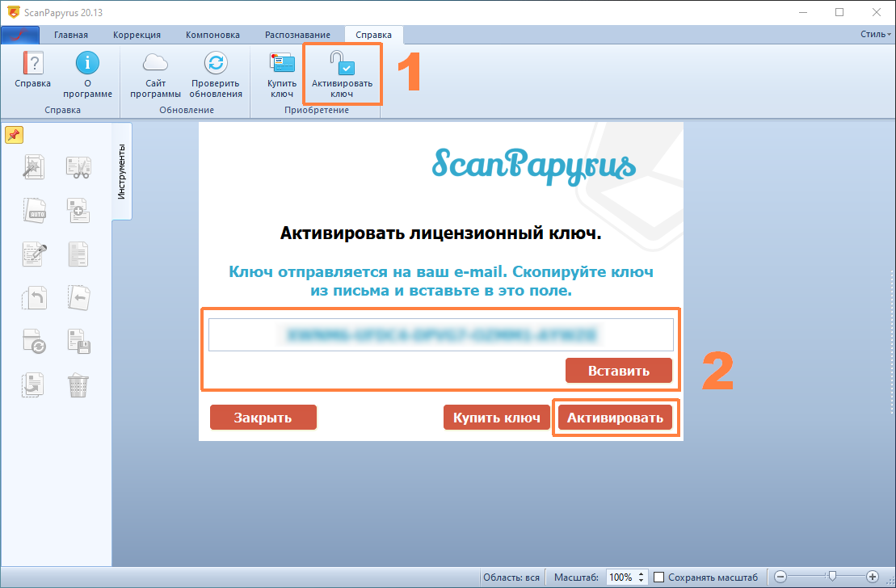Click the Область: вся status text
This screenshot has width=896, height=588.
point(511,577)
